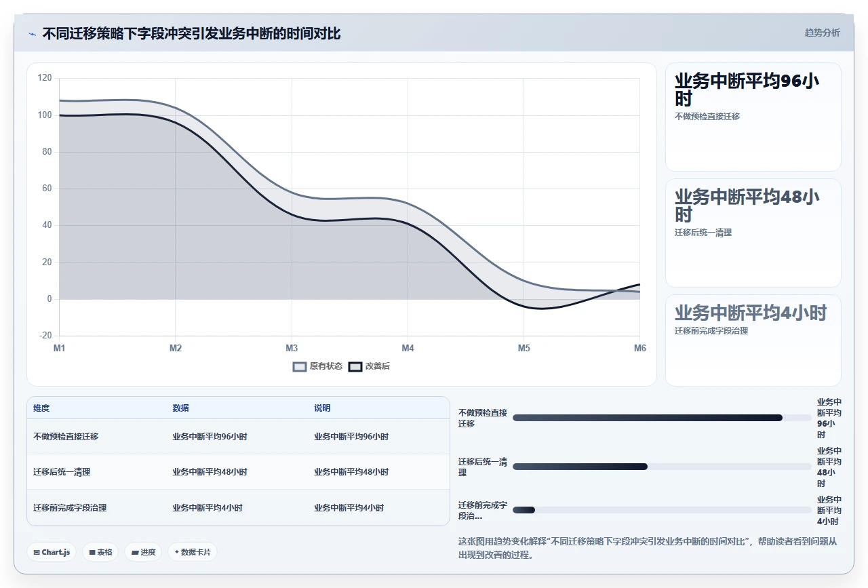Toggle the 原有状态 legend series
Viewport: 868px width, 588px height.
pyautogui.click(x=317, y=366)
